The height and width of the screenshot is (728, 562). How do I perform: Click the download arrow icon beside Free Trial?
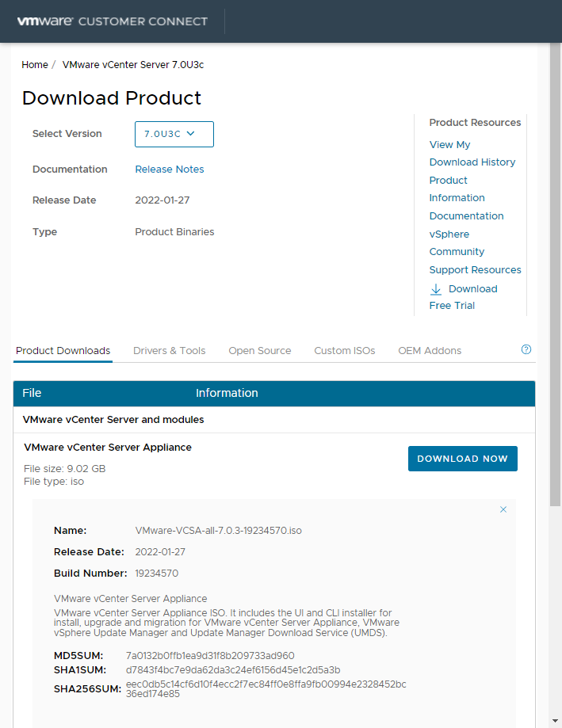(x=436, y=289)
